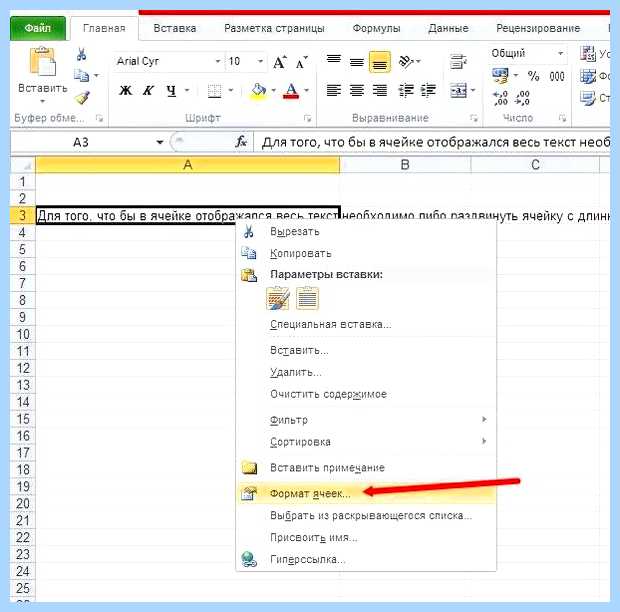This screenshot has height=612, width=620.
Task: Click the text orientation icon
Action: (x=406, y=62)
